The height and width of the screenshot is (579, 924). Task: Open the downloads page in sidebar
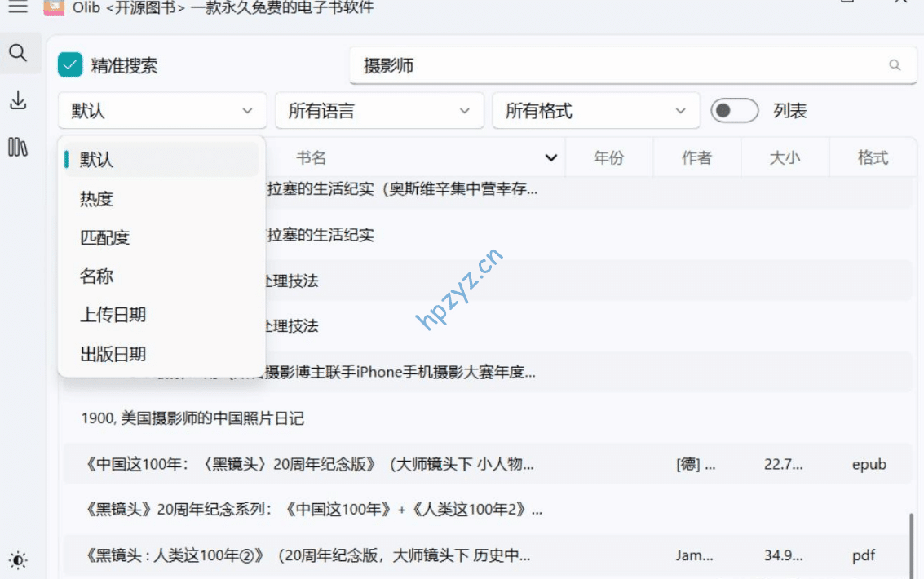[18, 100]
